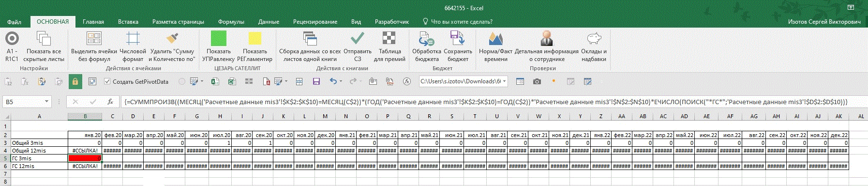This screenshot has width=868, height=186.
Task: Open Таблица для премий
Action: [x=389, y=46]
